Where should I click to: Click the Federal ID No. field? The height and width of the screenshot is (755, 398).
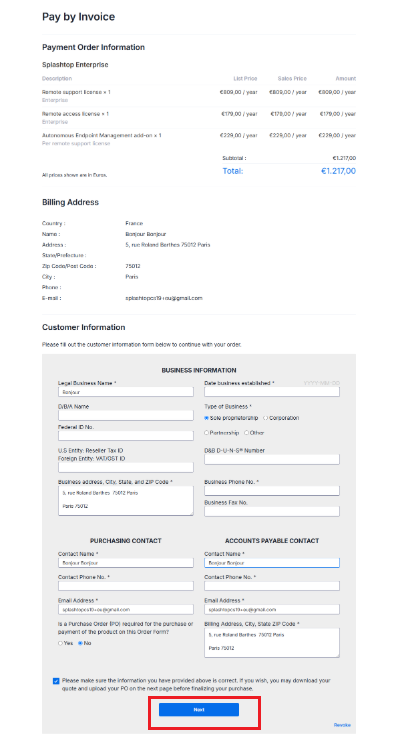(x=126, y=436)
